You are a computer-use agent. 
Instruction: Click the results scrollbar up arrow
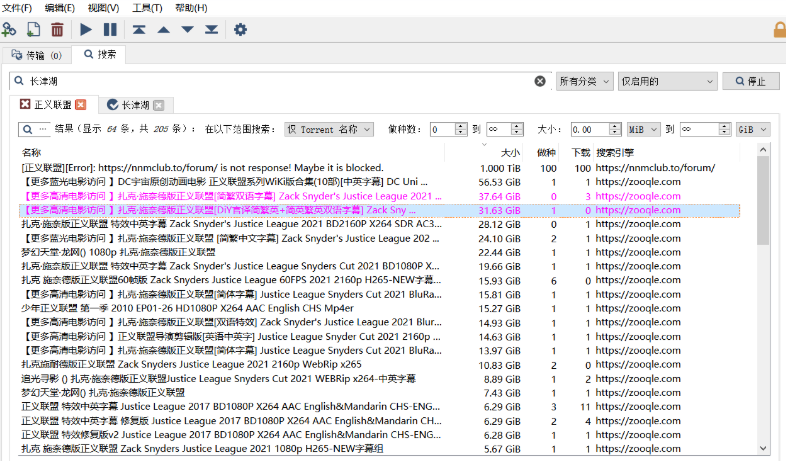pyautogui.click(x=763, y=149)
